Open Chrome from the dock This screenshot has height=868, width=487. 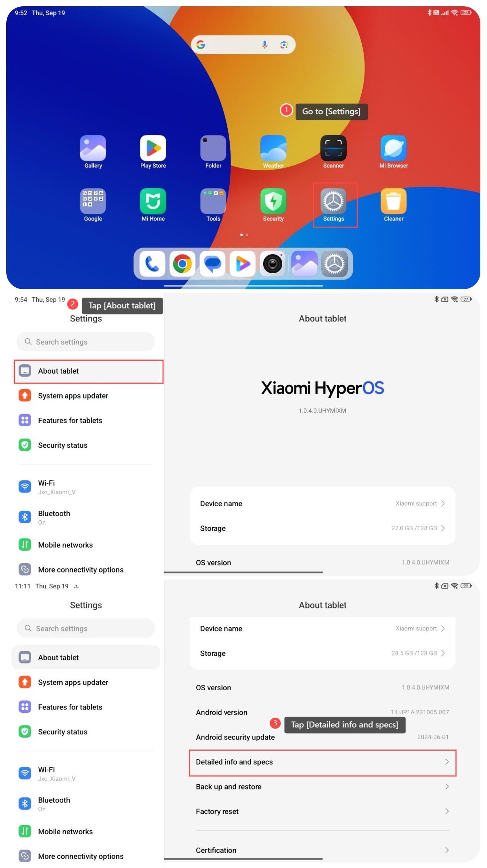pos(182,264)
